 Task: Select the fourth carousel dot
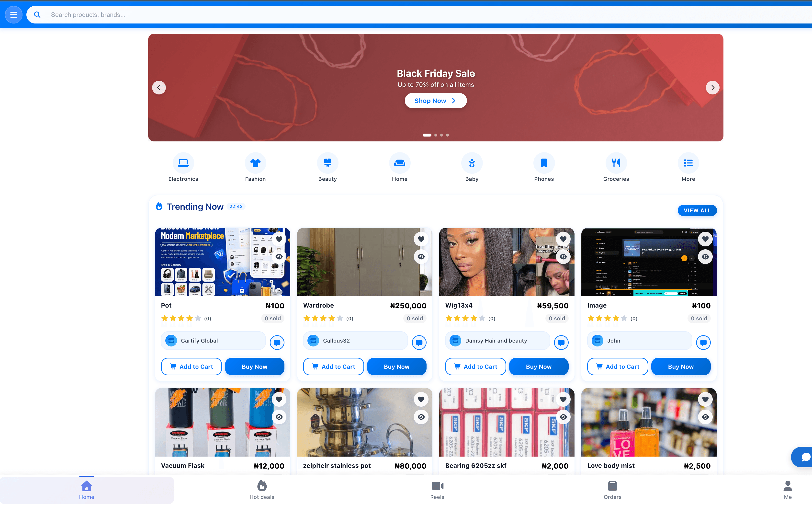[448, 135]
